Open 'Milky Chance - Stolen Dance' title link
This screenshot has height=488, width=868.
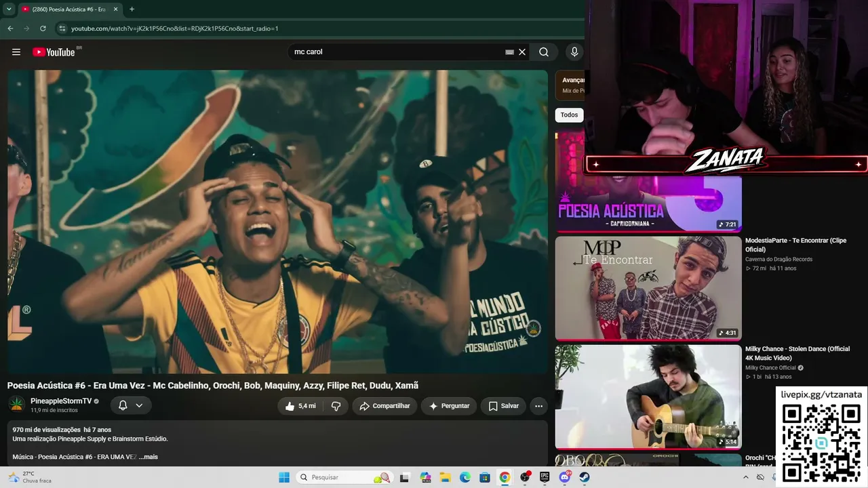[797, 353]
